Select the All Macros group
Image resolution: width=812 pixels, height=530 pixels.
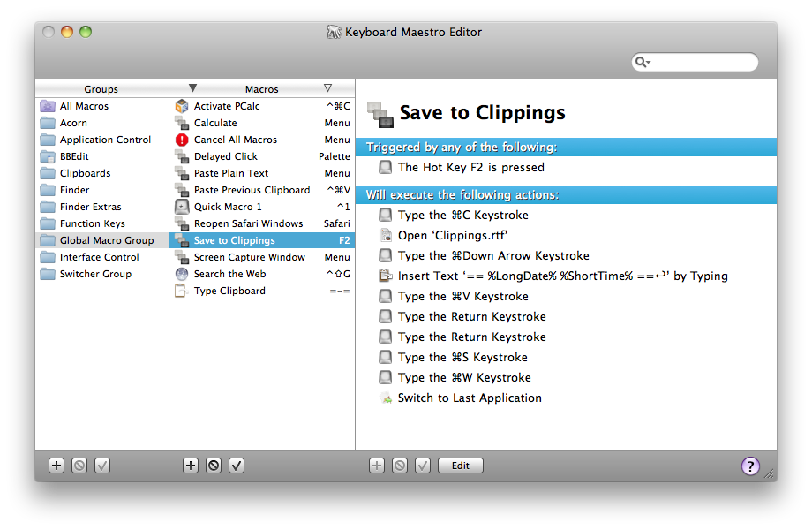[101, 106]
